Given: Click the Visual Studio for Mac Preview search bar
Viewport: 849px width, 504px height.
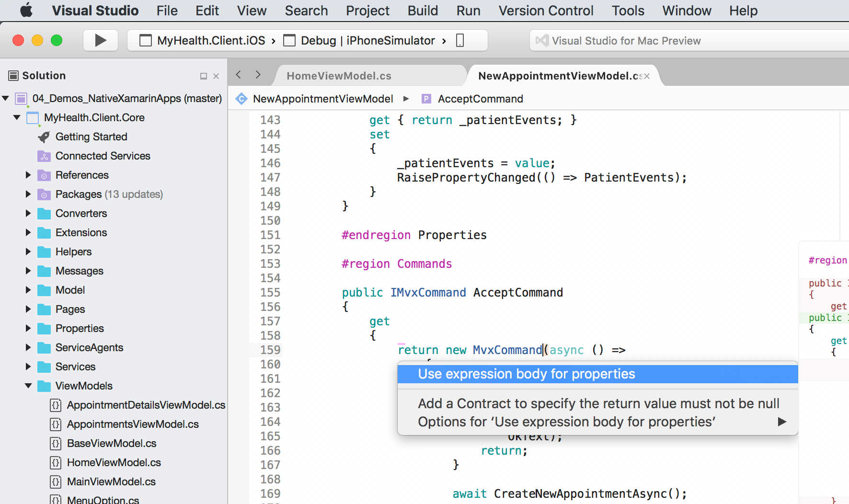Looking at the screenshot, I should [690, 41].
